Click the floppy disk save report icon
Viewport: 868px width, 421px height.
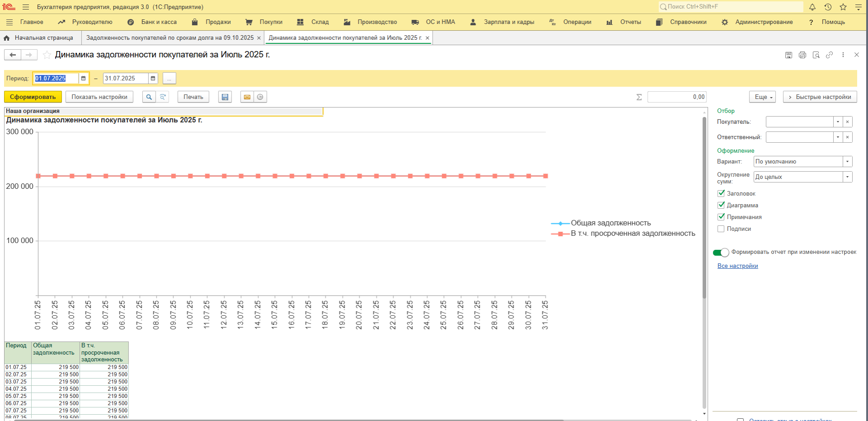(225, 97)
